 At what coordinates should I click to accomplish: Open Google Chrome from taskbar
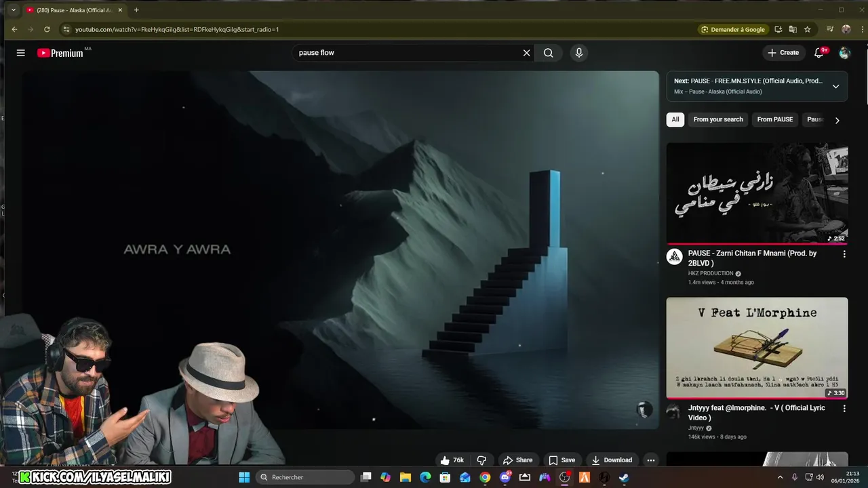point(485,477)
